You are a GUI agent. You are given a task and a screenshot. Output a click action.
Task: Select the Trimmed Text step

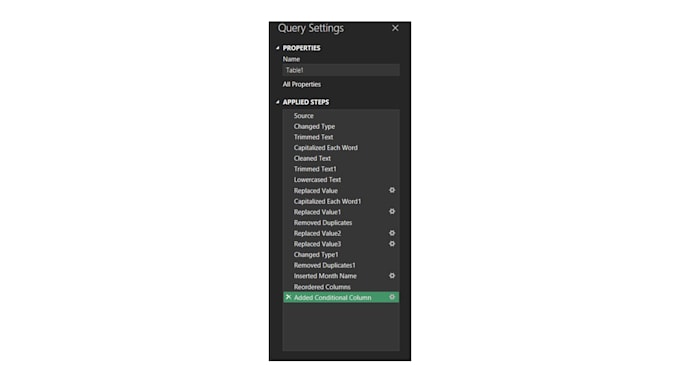point(341,137)
